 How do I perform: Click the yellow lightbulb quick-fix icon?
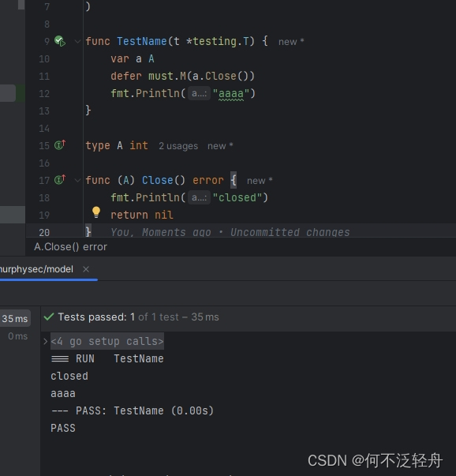[96, 212]
